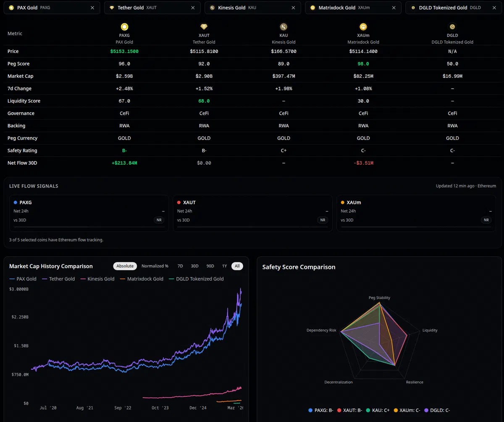Click the PAXG net flow +$213.84M

[124, 163]
